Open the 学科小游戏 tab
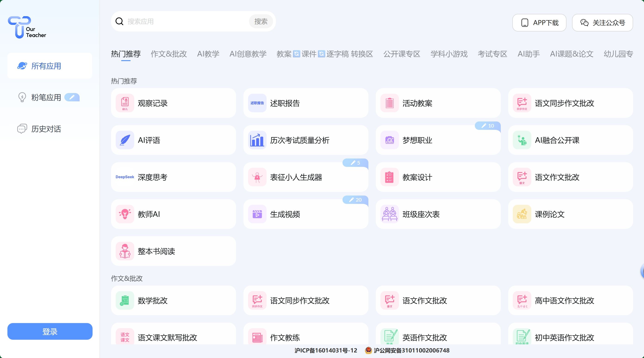Viewport: 644px width, 358px height. pos(449,54)
